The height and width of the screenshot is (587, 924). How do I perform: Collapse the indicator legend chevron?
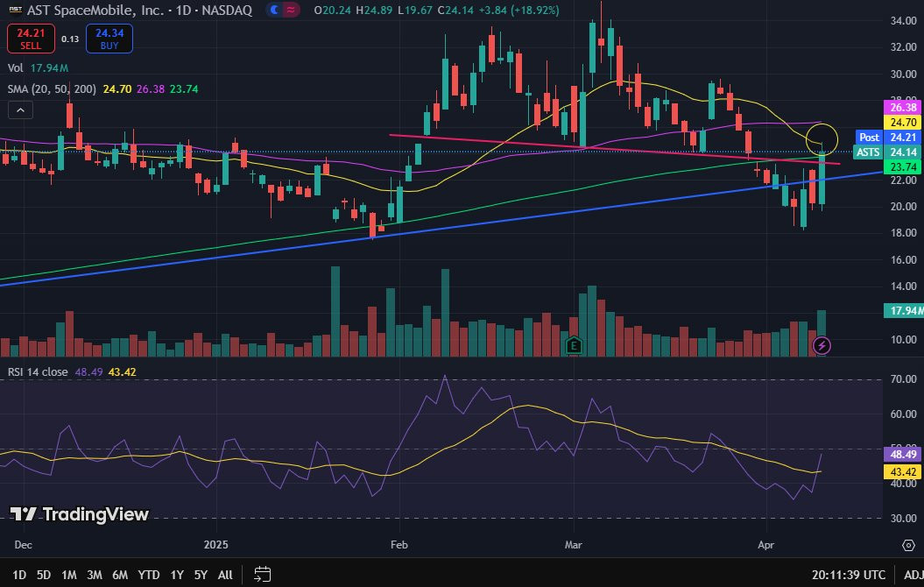click(x=20, y=110)
